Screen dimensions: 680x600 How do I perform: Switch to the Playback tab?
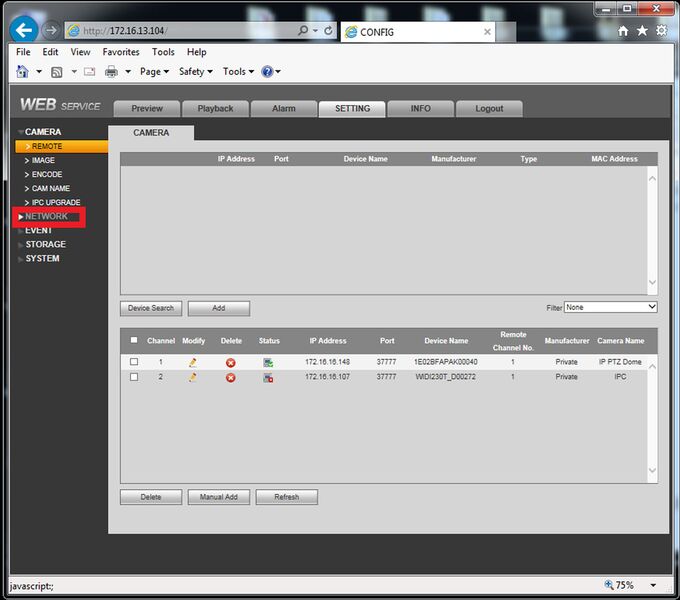216,108
